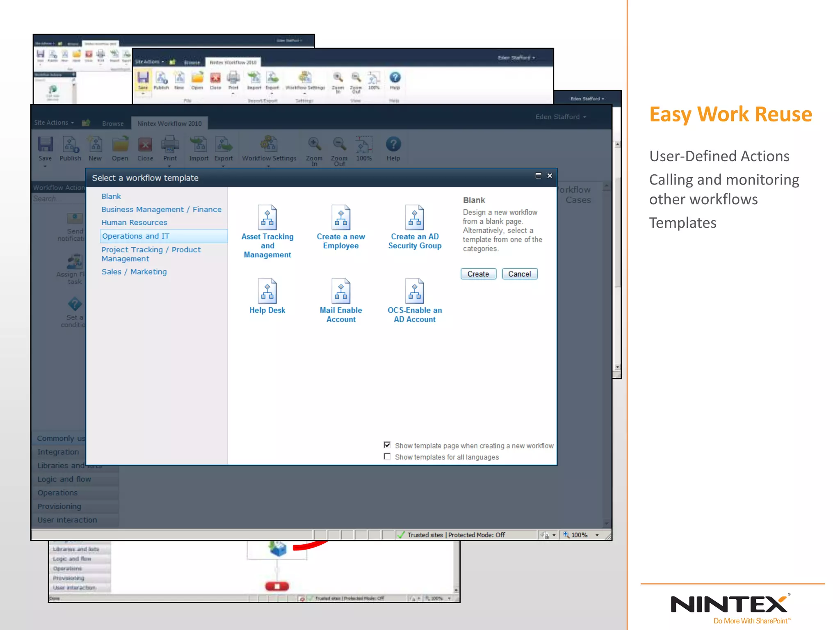The width and height of the screenshot is (840, 630).
Task: Choose Project Tracking / Product Management category
Action: [151, 254]
